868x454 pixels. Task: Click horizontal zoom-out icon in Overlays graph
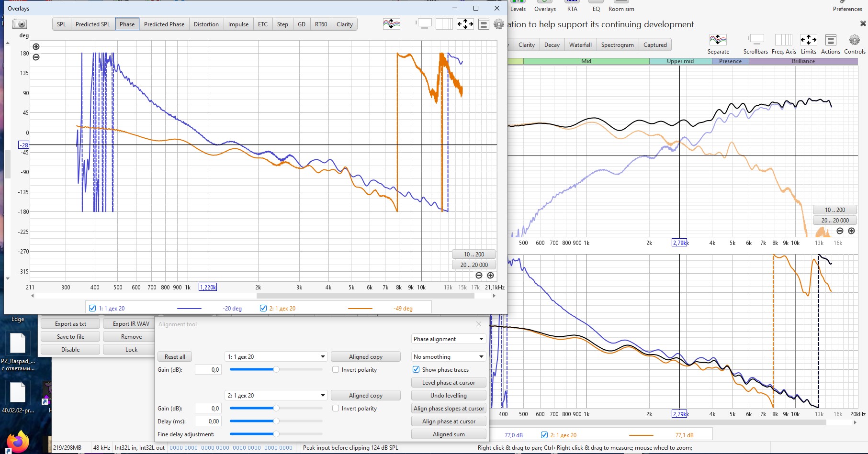pos(479,275)
